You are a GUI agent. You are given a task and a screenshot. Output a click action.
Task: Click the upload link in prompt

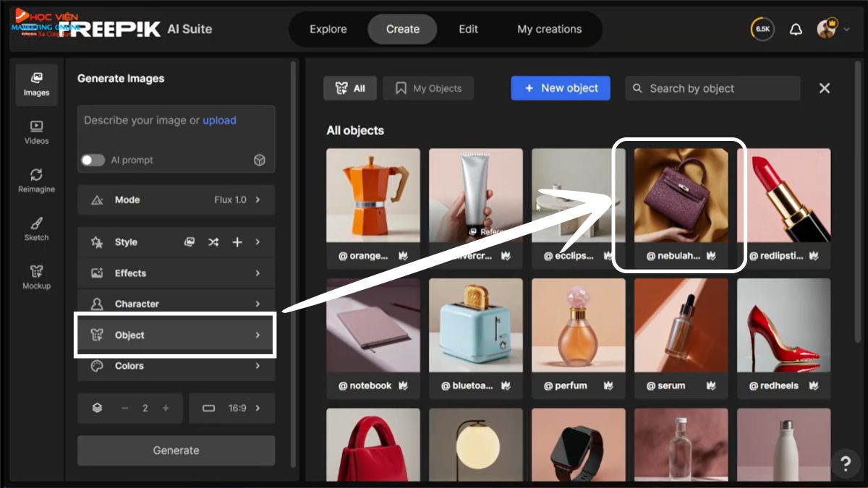pos(219,121)
